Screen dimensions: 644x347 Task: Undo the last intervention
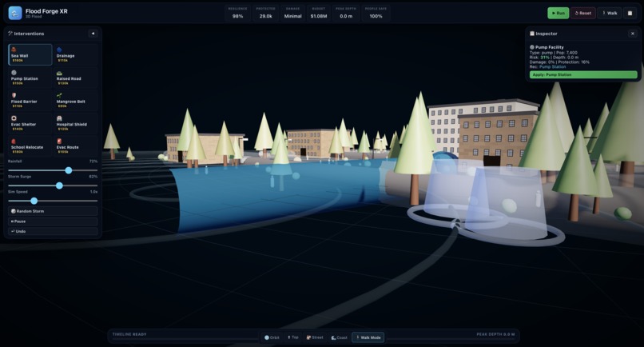53,231
